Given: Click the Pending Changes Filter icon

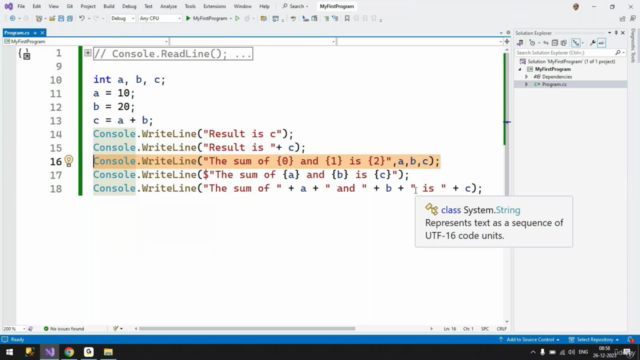Looking at the screenshot, I should point(532,43).
